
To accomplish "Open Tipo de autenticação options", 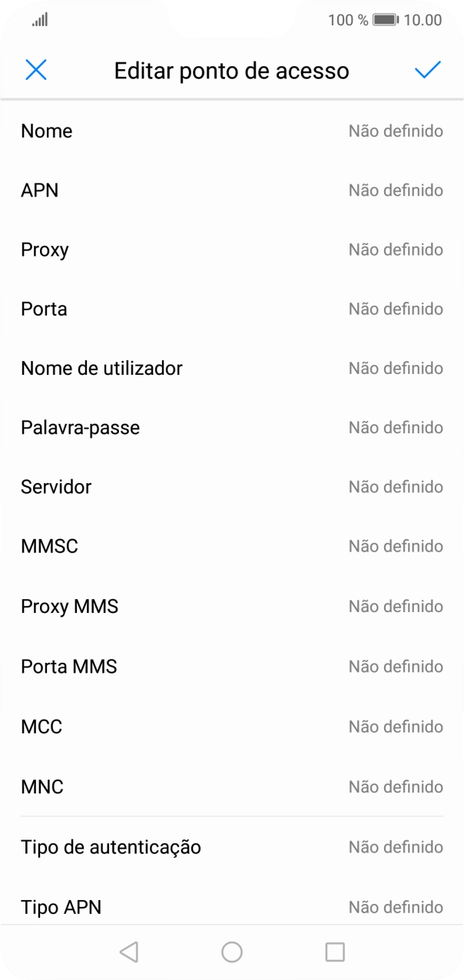I will click(x=232, y=847).
